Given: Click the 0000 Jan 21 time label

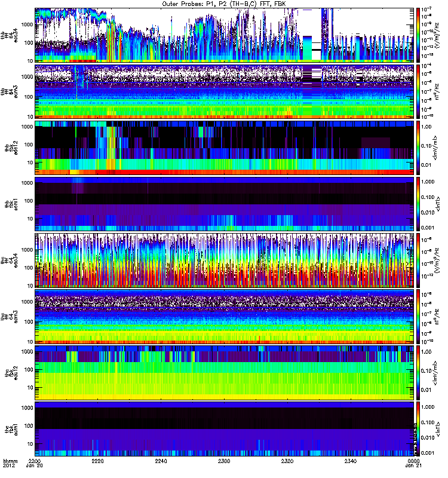Looking at the screenshot, I should tap(413, 465).
